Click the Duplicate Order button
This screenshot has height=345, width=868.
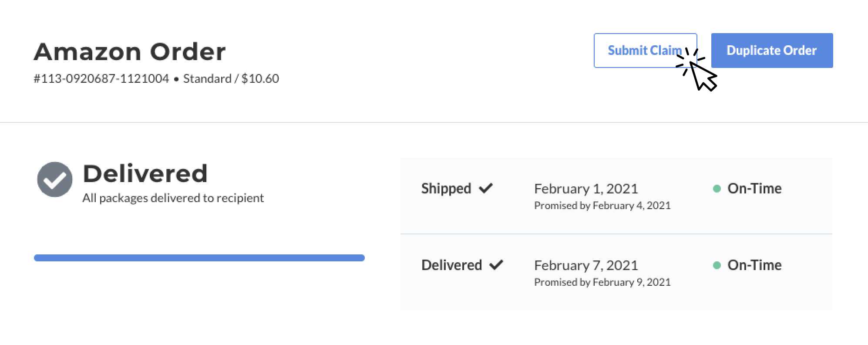pyautogui.click(x=772, y=51)
